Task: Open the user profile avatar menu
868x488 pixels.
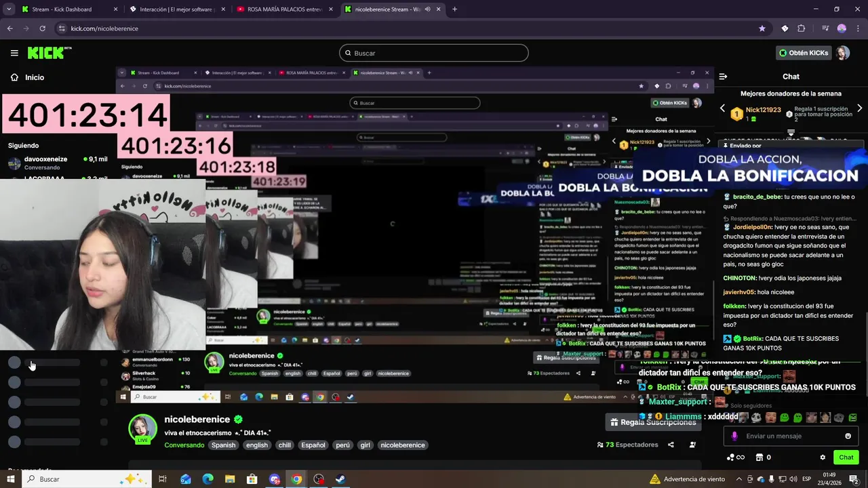Action: [843, 53]
